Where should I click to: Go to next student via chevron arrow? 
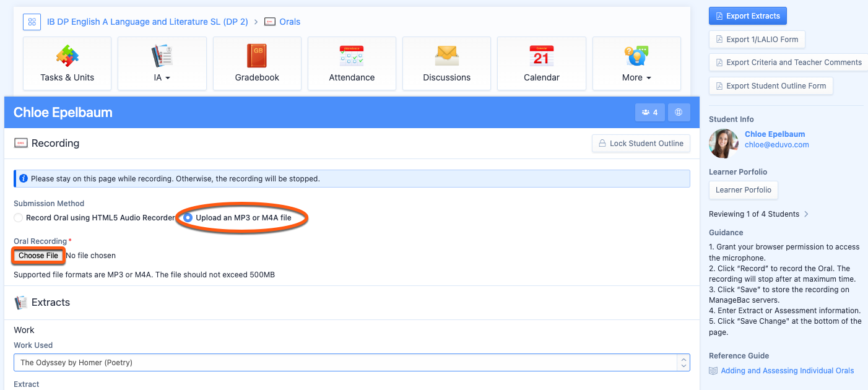tap(806, 214)
